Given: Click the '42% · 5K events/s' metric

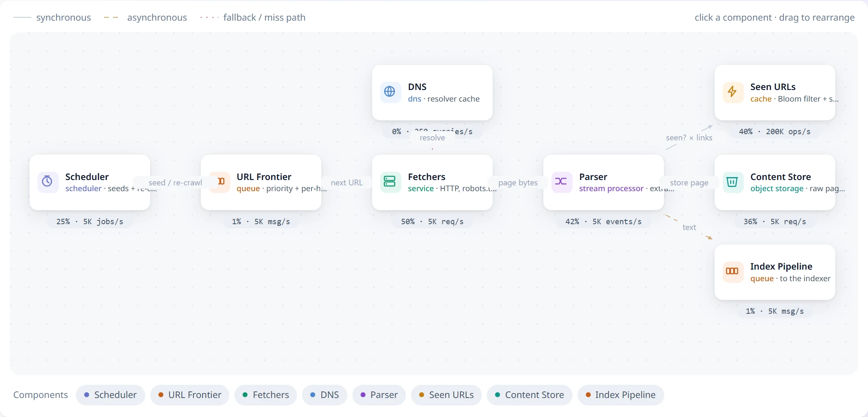Looking at the screenshot, I should (x=604, y=222).
